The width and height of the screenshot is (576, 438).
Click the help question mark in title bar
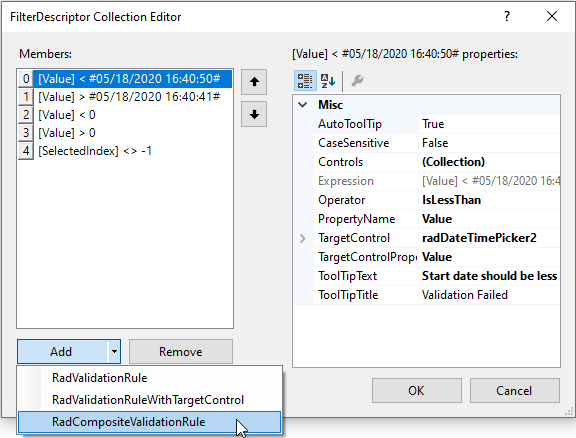(507, 16)
